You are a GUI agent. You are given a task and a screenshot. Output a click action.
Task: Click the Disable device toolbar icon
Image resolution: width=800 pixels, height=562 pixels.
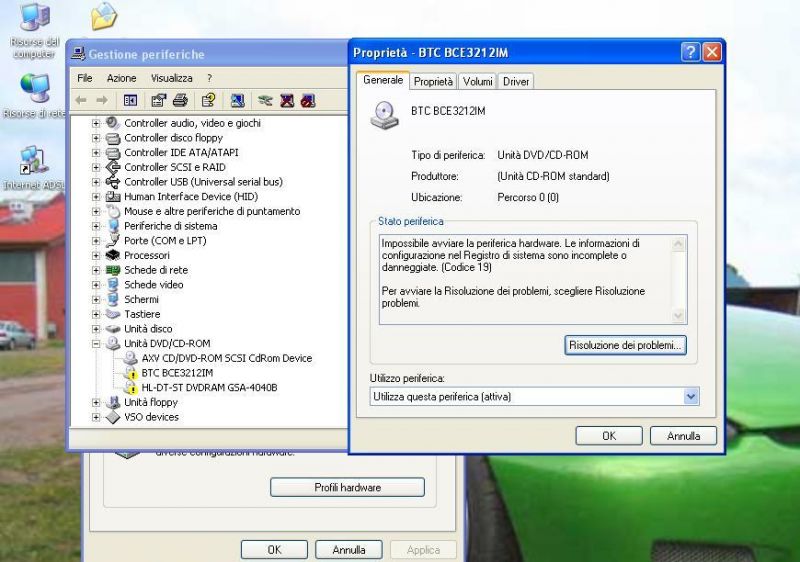click(x=308, y=100)
